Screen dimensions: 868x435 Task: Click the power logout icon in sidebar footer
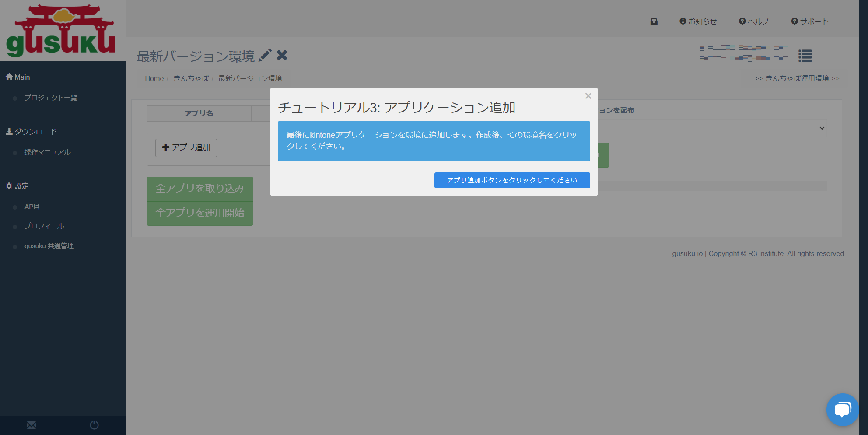pos(94,425)
